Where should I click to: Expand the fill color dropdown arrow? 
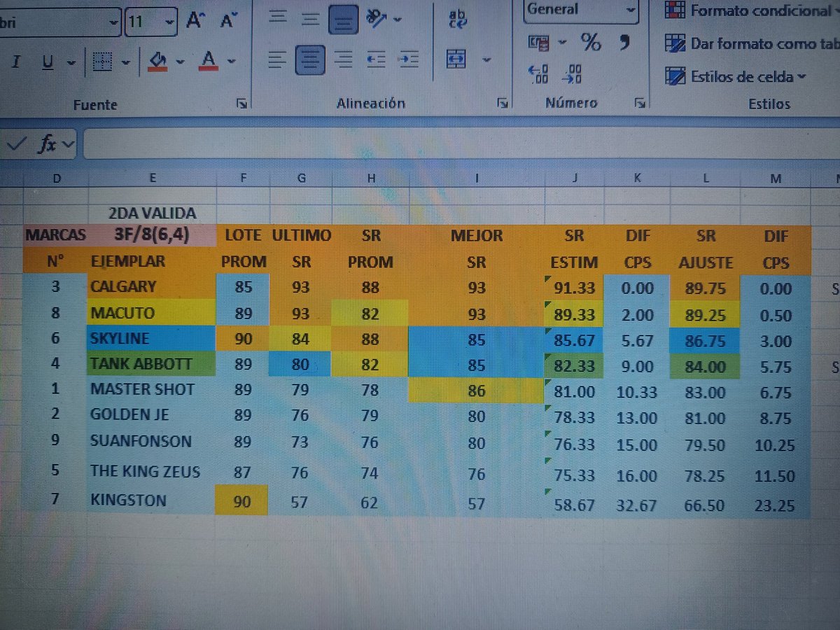pyautogui.click(x=181, y=63)
